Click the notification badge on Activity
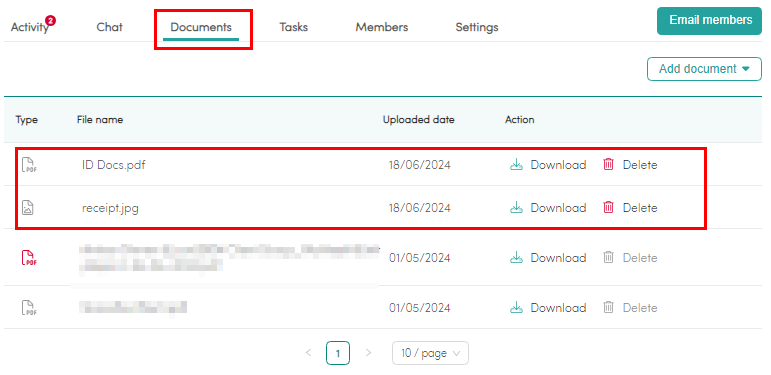This screenshot has height=375, width=771. (50, 21)
